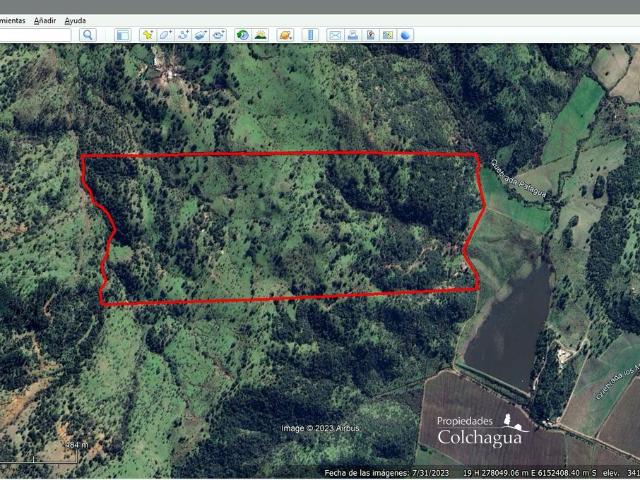Viewport: 640px width, 480px height.
Task: Click the search magnifier button
Action: 87,35
